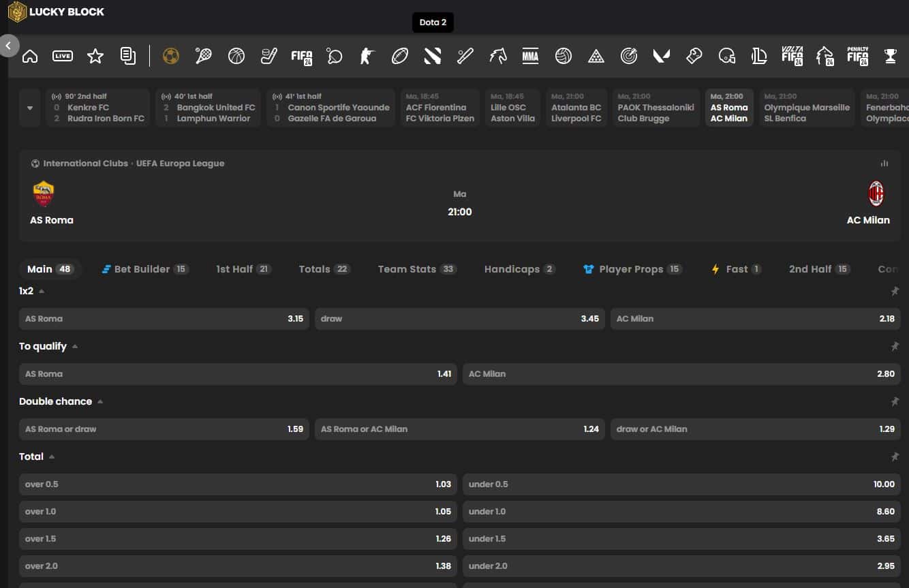909x588 pixels.
Task: Open the Handicaps tab
Action: point(520,269)
